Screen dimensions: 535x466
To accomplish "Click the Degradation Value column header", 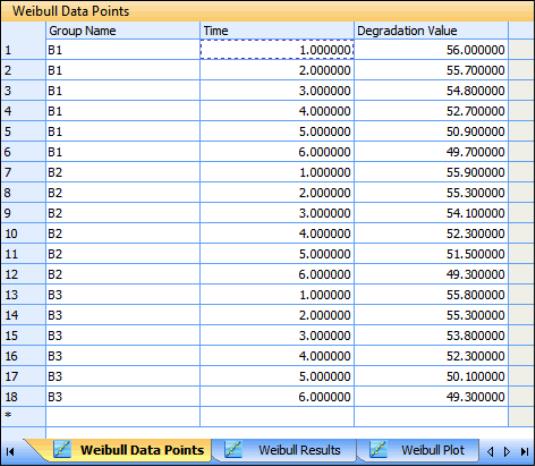I will pos(431,31).
